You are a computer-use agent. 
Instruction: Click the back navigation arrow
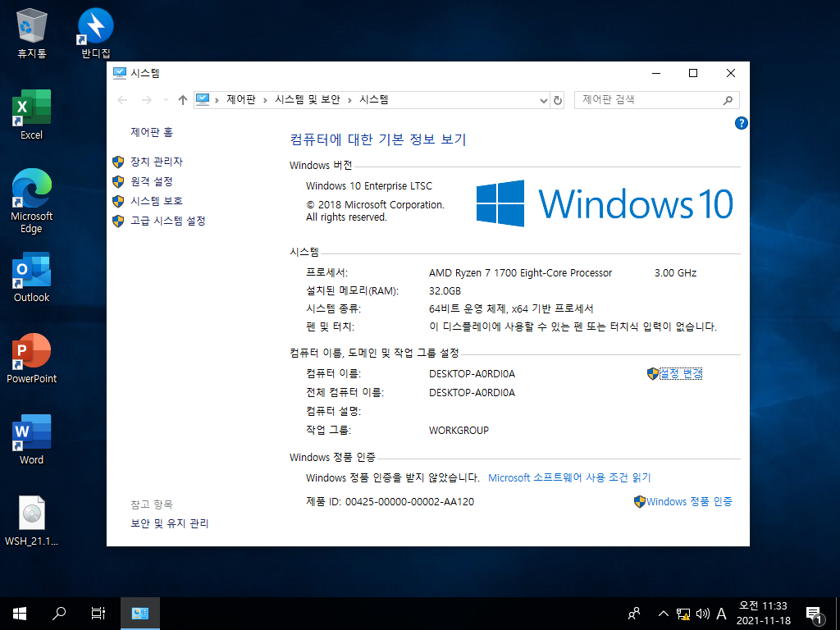pos(122,100)
